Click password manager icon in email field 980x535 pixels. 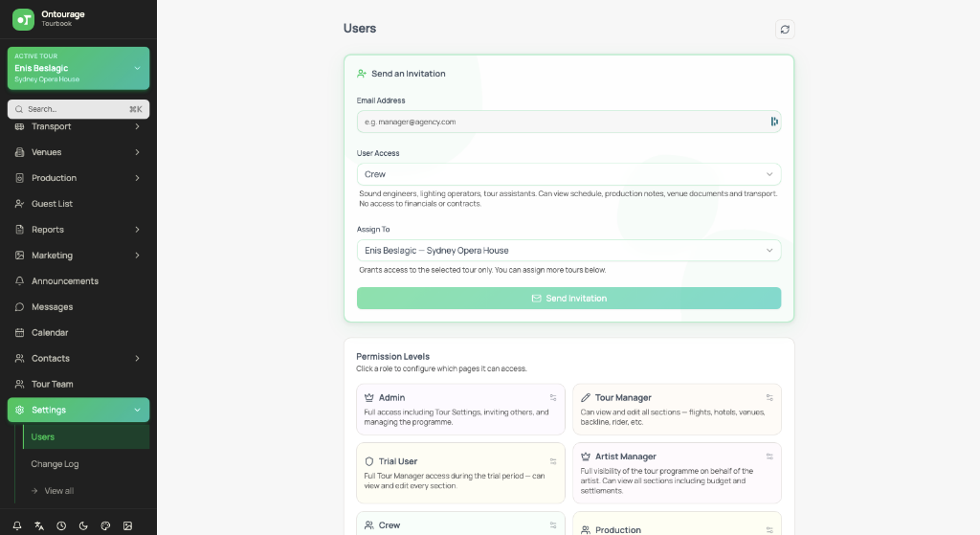pyautogui.click(x=773, y=122)
